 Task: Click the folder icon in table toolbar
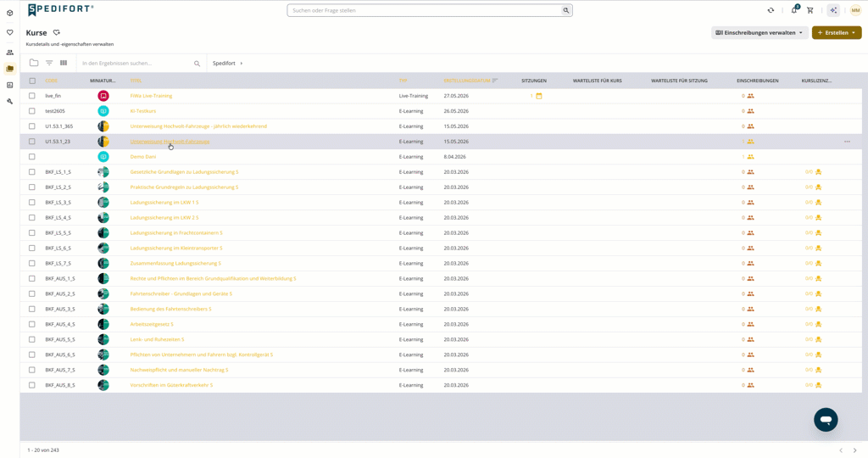[34, 63]
